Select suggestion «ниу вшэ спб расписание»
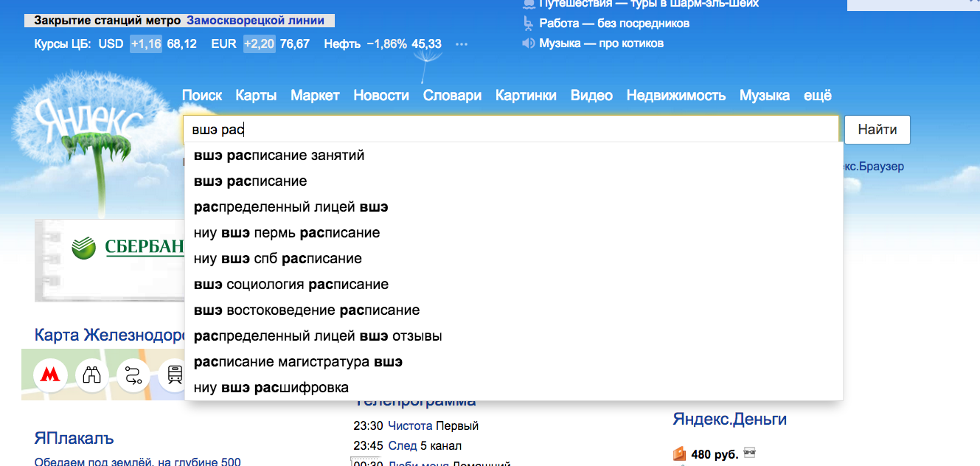 pos(514,259)
